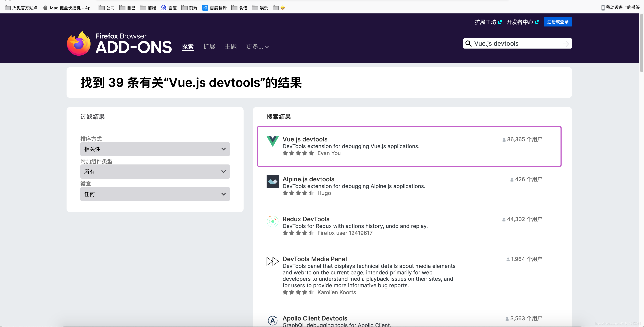Open the Redux DevTools result title
The width and height of the screenshot is (644, 327).
click(306, 219)
